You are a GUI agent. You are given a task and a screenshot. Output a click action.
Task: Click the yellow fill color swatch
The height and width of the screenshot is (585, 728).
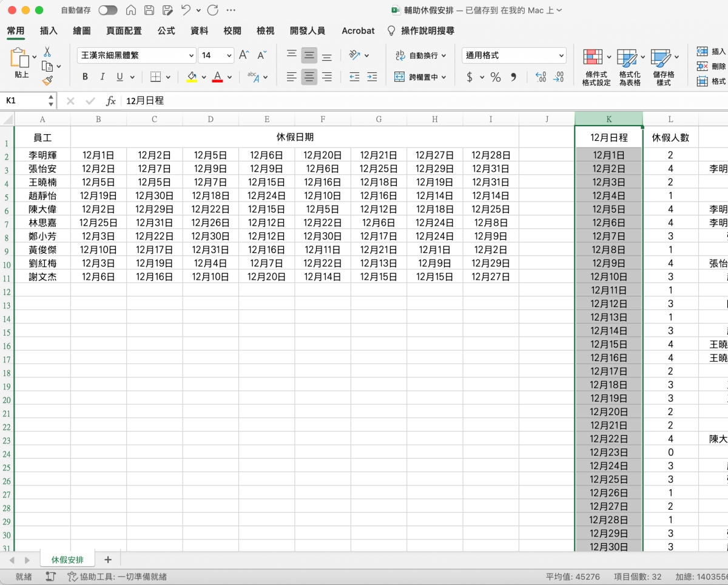click(x=192, y=77)
